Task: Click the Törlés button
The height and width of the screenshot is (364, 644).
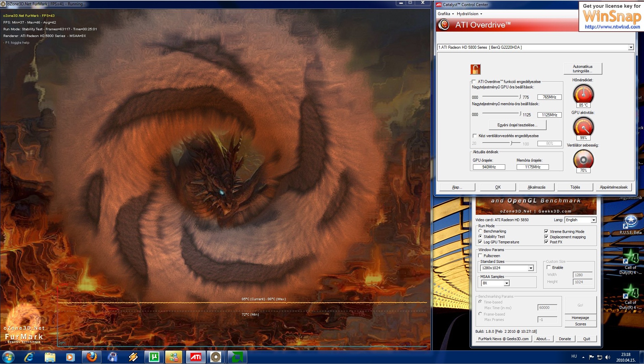Action: 575,187
